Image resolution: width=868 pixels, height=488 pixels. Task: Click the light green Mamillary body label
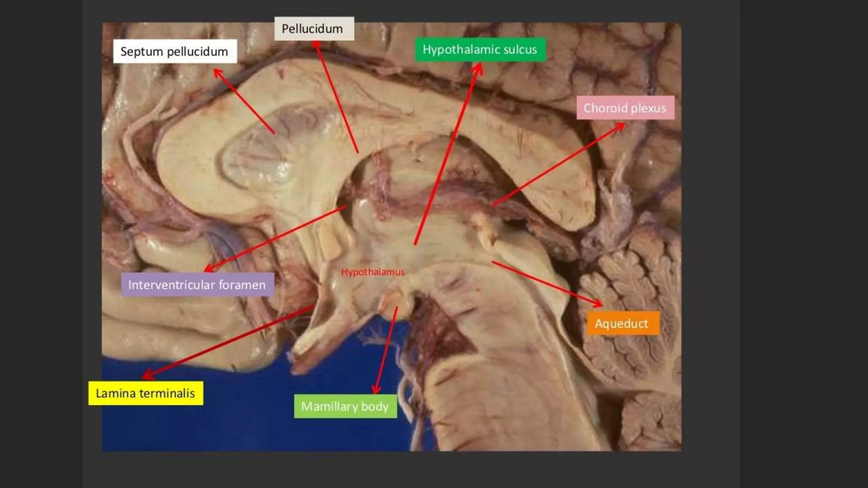pyautogui.click(x=345, y=407)
